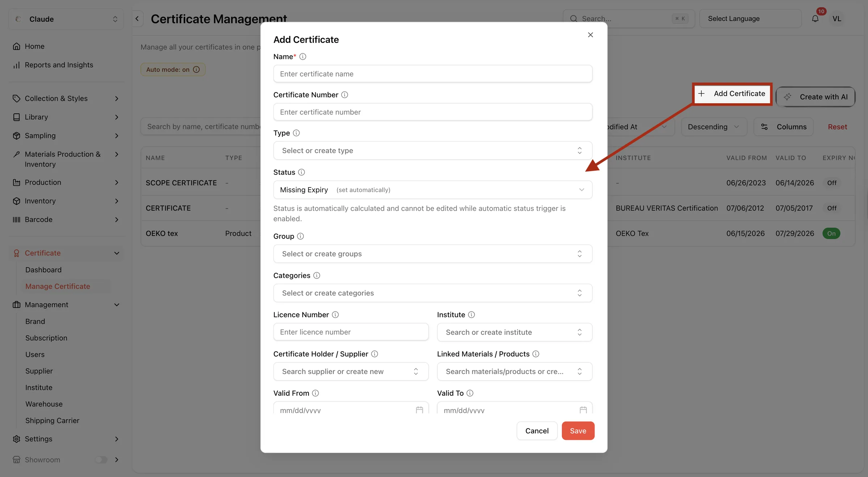Click the Columns button

(783, 127)
